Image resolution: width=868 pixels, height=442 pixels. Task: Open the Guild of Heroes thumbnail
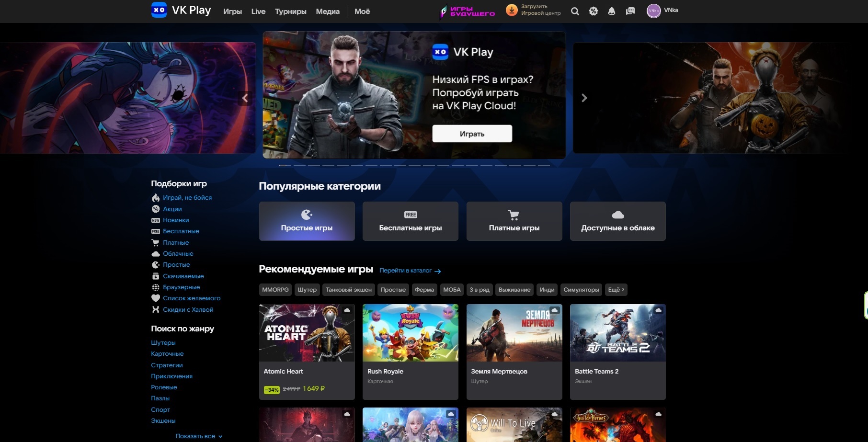[618, 425]
